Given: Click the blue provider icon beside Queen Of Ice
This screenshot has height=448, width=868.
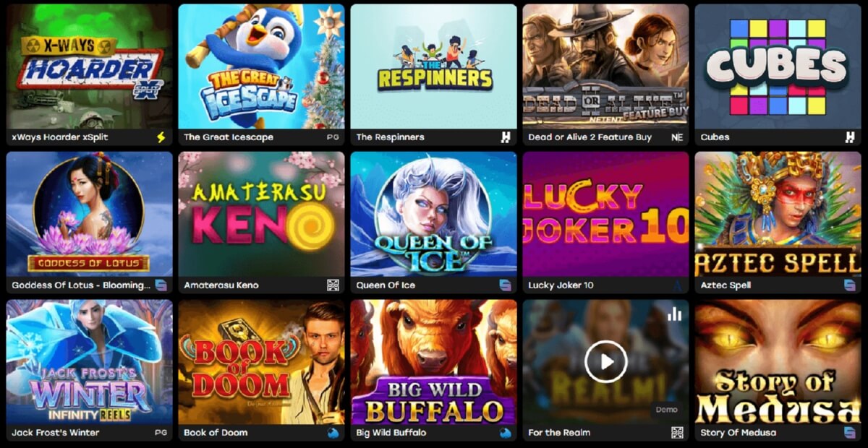Looking at the screenshot, I should click(x=506, y=285).
